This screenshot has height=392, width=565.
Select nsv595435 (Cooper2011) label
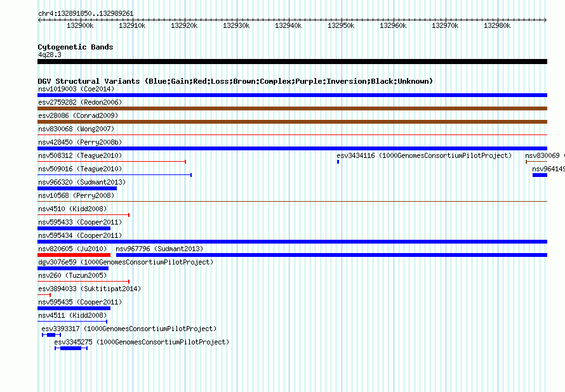(x=80, y=302)
